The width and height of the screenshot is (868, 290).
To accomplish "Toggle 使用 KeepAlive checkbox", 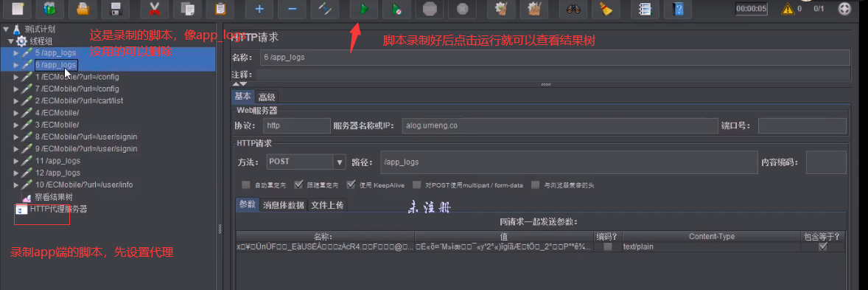I will 351,184.
